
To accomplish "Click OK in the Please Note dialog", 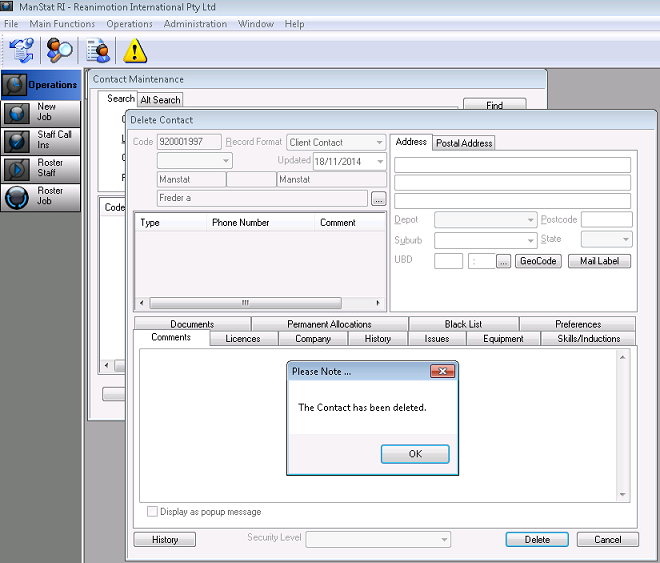I will pos(415,454).
